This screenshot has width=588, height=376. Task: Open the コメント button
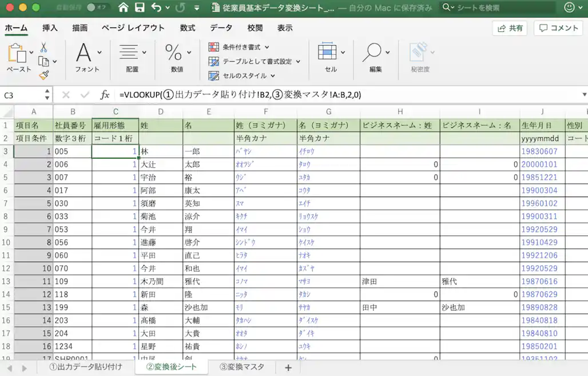tap(558, 27)
